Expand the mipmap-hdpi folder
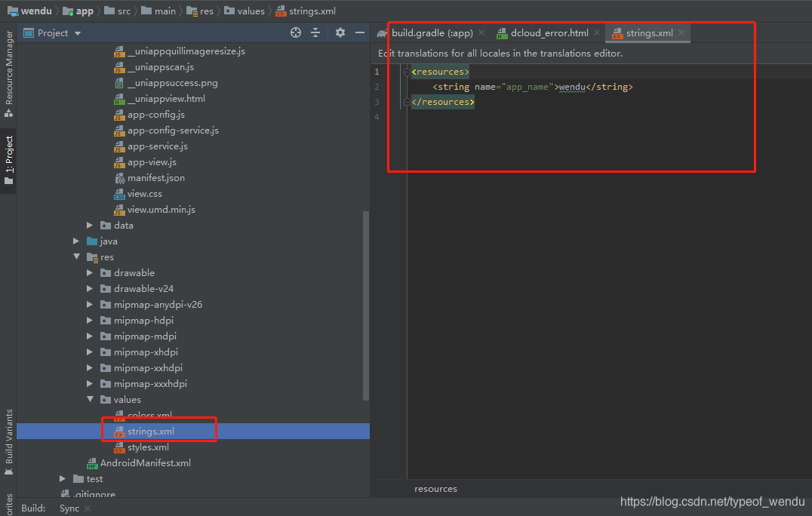Image resolution: width=812 pixels, height=516 pixels. (x=90, y=321)
